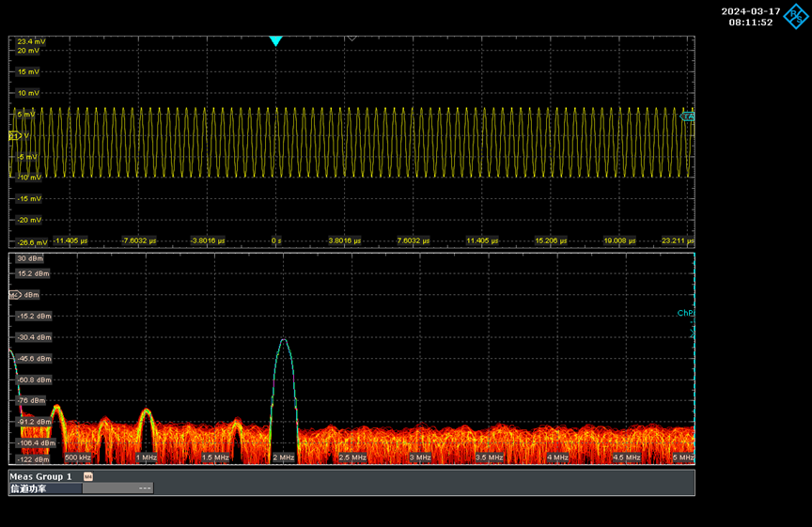Screen dimensions: 812x527
Task: Click the yellow C1 channel ground marker
Action: [x=14, y=135]
